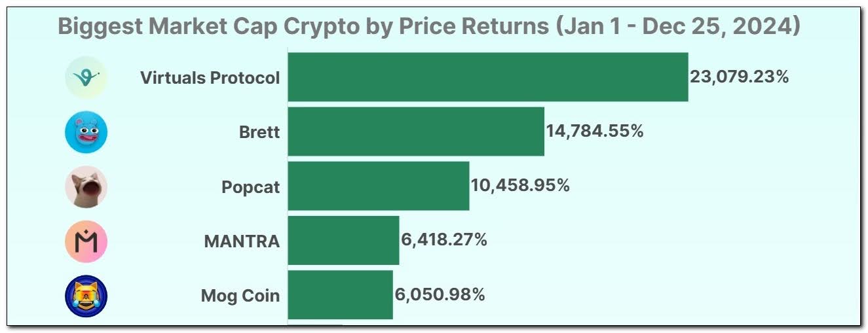The width and height of the screenshot is (868, 333).
Task: Select the Popcat green bar
Action: tap(378, 186)
